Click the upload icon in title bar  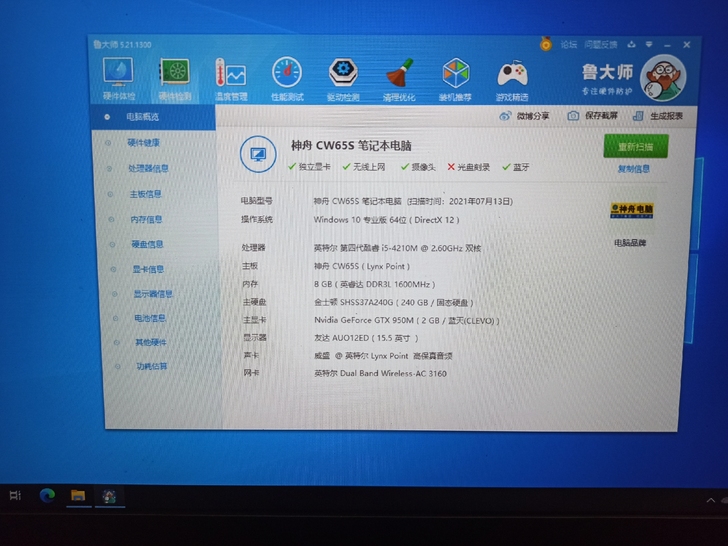click(631, 45)
